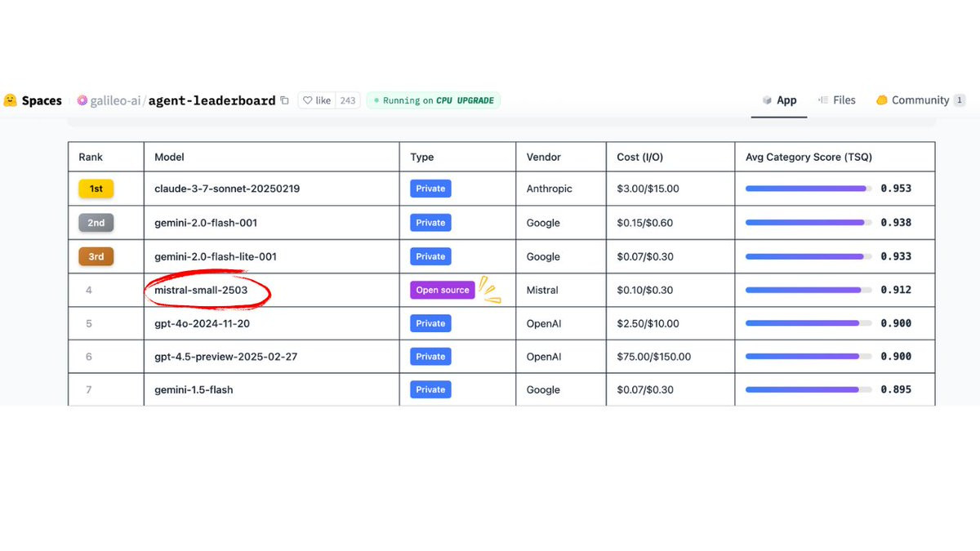Click the 3rd place rank badge
The height and width of the screenshot is (551, 980).
(96, 256)
